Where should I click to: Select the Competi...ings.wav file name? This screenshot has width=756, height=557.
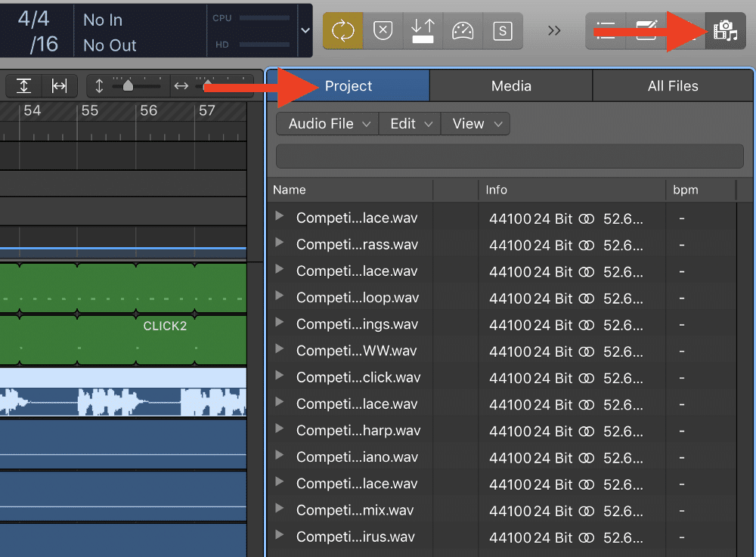tap(358, 324)
